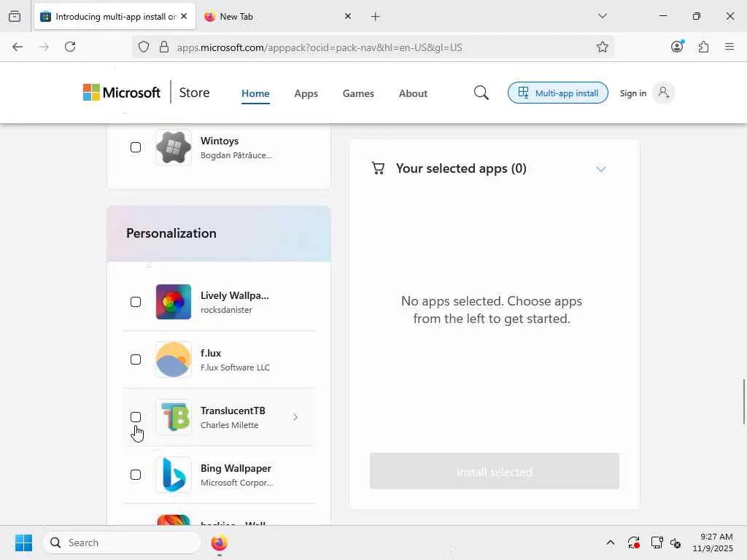Click Multi-app install button
747x560 pixels.
point(558,93)
